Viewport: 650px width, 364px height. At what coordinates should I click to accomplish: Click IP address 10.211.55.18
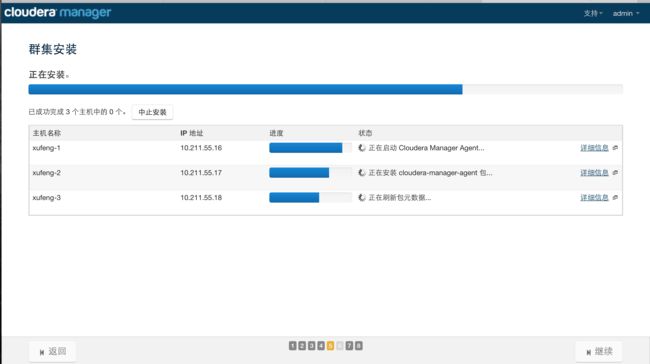coord(201,197)
